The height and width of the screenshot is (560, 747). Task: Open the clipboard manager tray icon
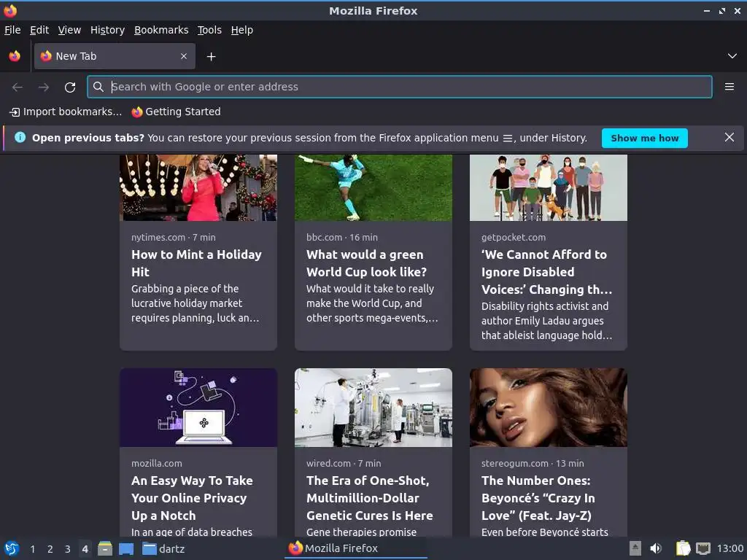[x=683, y=548]
